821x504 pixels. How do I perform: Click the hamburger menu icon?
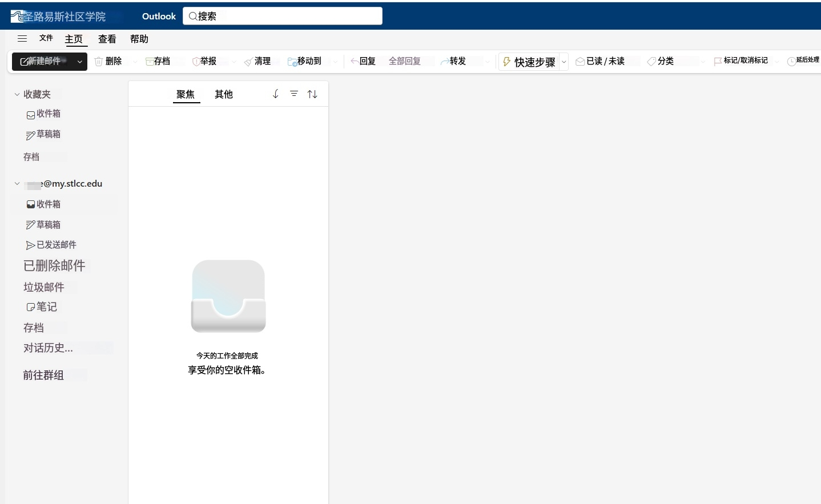click(x=22, y=39)
